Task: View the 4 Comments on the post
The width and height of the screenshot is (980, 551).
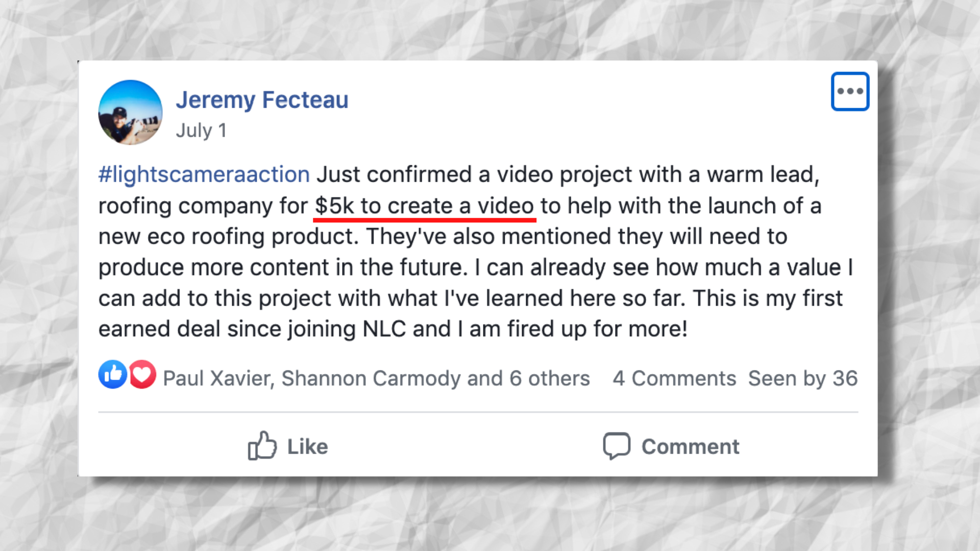Action: click(x=674, y=379)
